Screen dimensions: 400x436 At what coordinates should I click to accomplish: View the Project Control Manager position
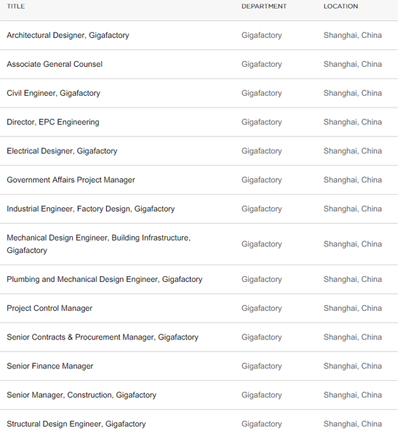click(49, 308)
